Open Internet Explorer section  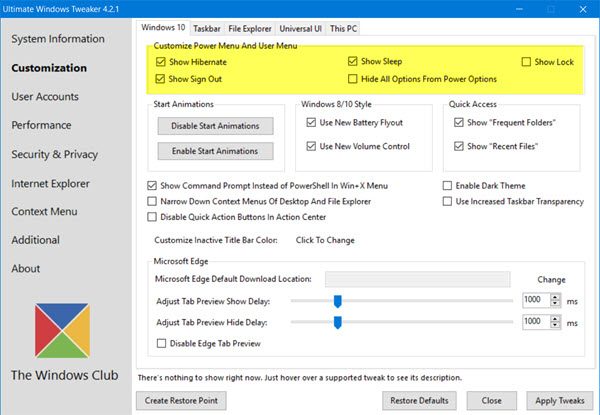[50, 184]
